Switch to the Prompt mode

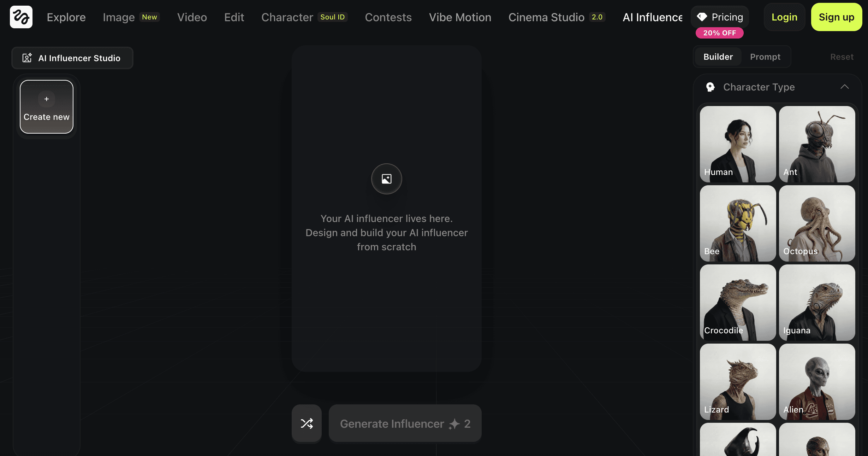click(765, 57)
